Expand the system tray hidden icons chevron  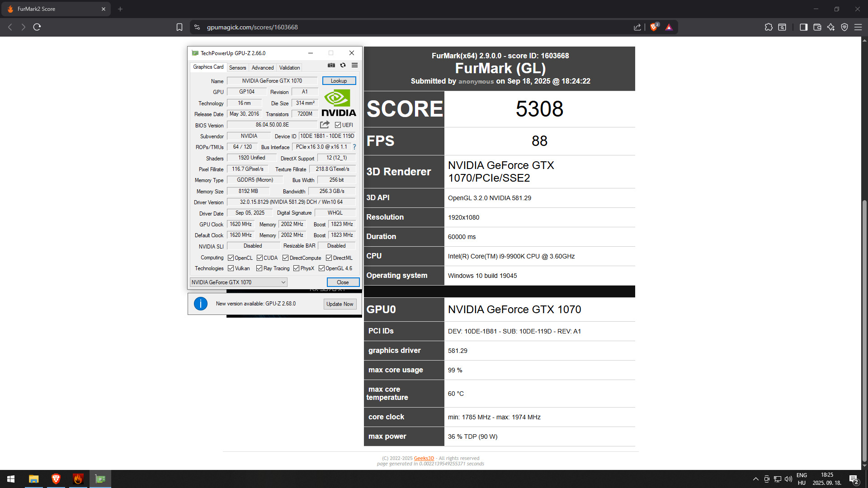click(x=755, y=479)
